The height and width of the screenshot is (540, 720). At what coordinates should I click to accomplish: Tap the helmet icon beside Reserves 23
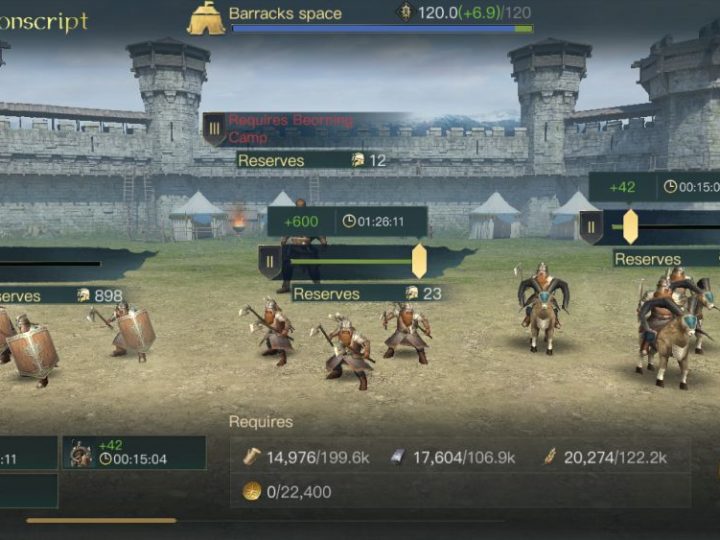[x=412, y=293]
